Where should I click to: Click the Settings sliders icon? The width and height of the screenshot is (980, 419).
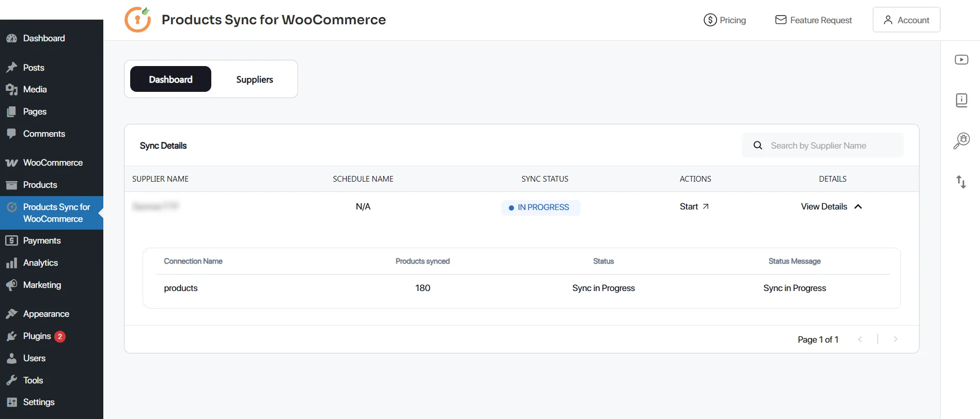pyautogui.click(x=11, y=402)
